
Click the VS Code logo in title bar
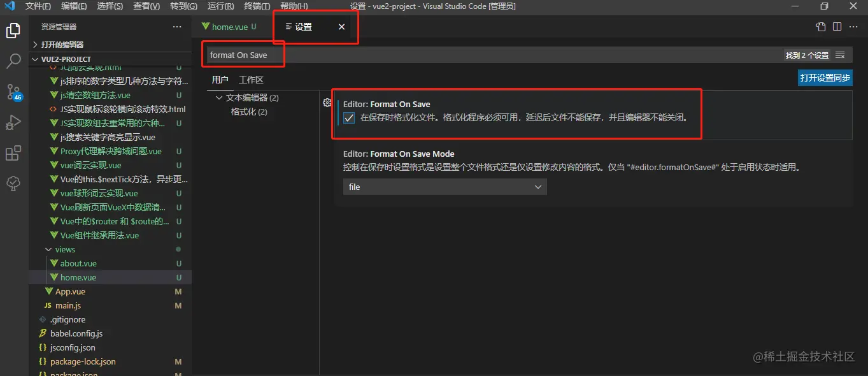coord(9,6)
